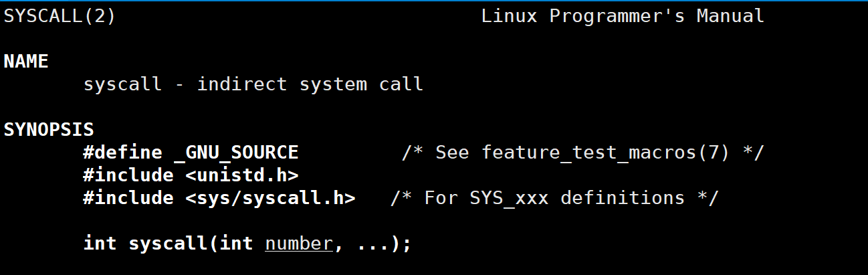Click the word syscall in NAME section
The image size is (868, 275).
122,84
